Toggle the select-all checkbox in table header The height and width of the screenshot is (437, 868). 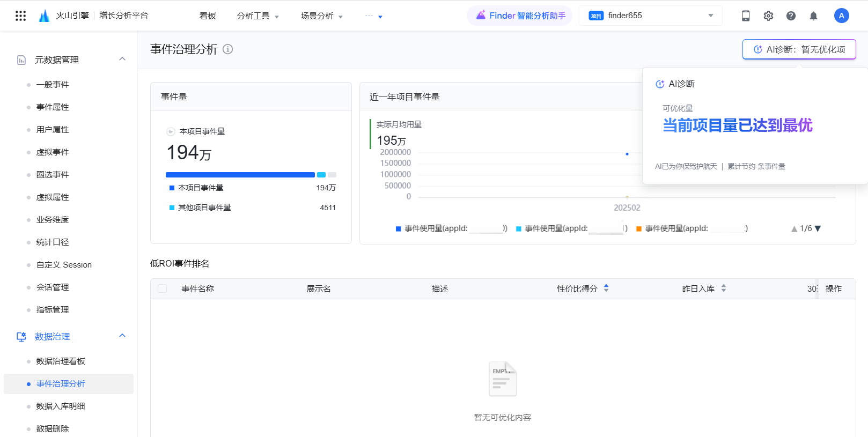[x=163, y=288]
